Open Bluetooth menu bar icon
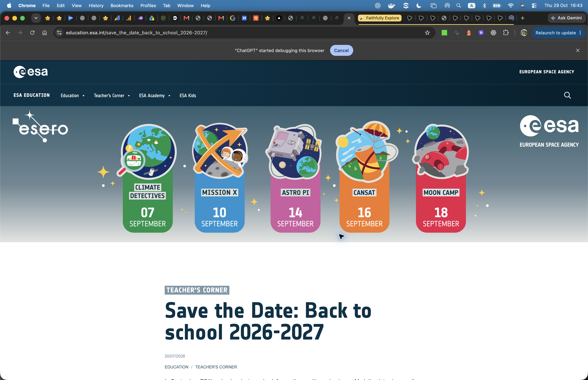588x380 pixels. [x=484, y=5]
